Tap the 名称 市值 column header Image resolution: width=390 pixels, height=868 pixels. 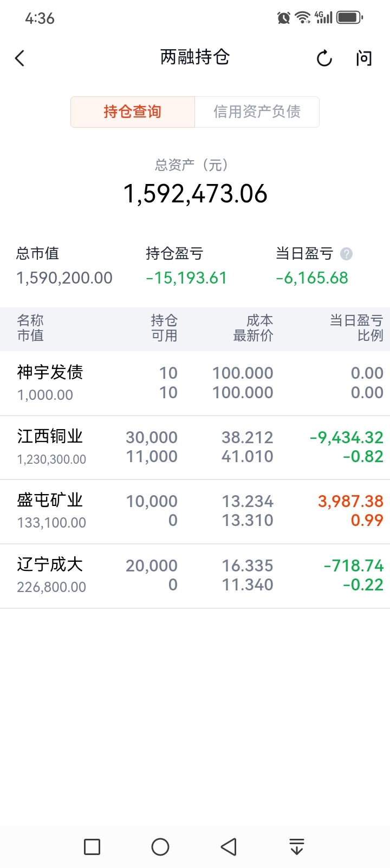point(30,328)
